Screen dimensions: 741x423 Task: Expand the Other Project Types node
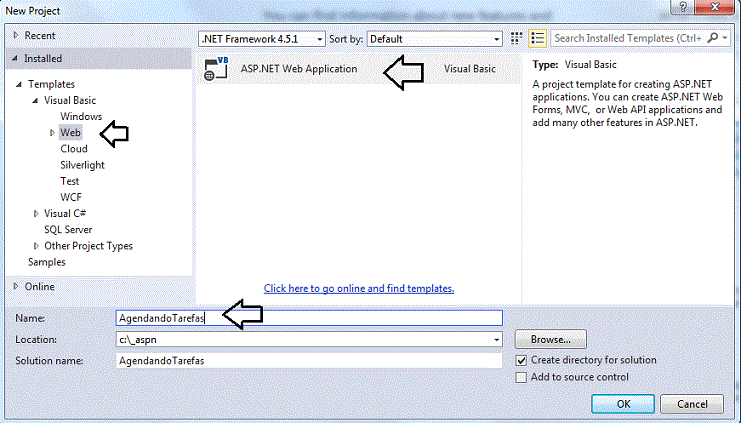(x=36, y=246)
